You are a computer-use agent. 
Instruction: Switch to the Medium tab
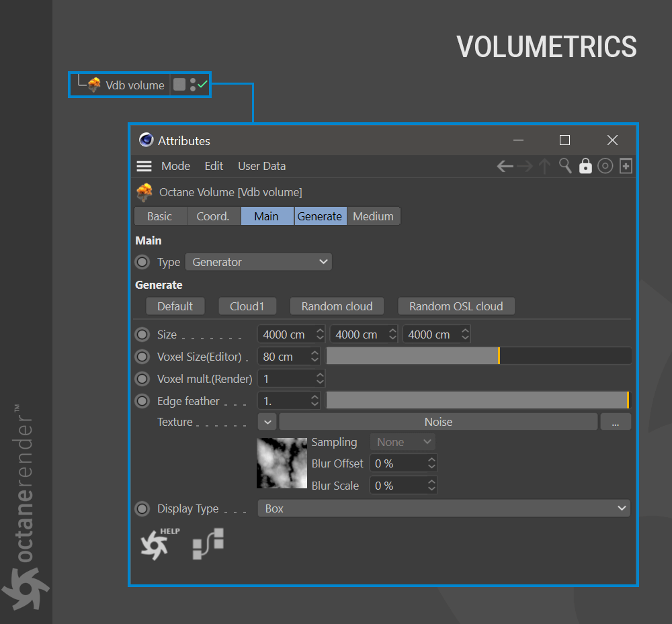(373, 216)
